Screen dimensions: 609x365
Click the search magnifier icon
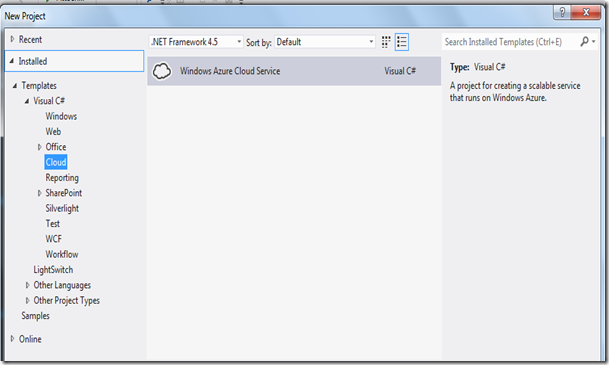click(x=584, y=42)
